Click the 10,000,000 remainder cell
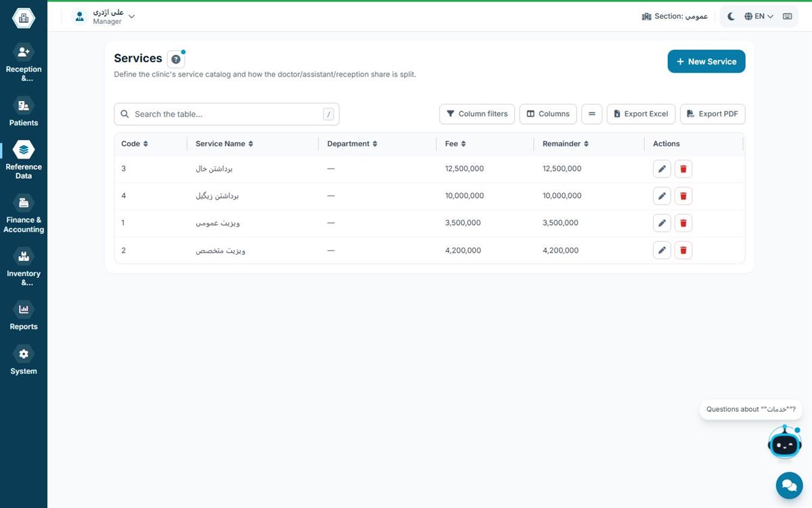The width and height of the screenshot is (812, 508). [x=562, y=196]
